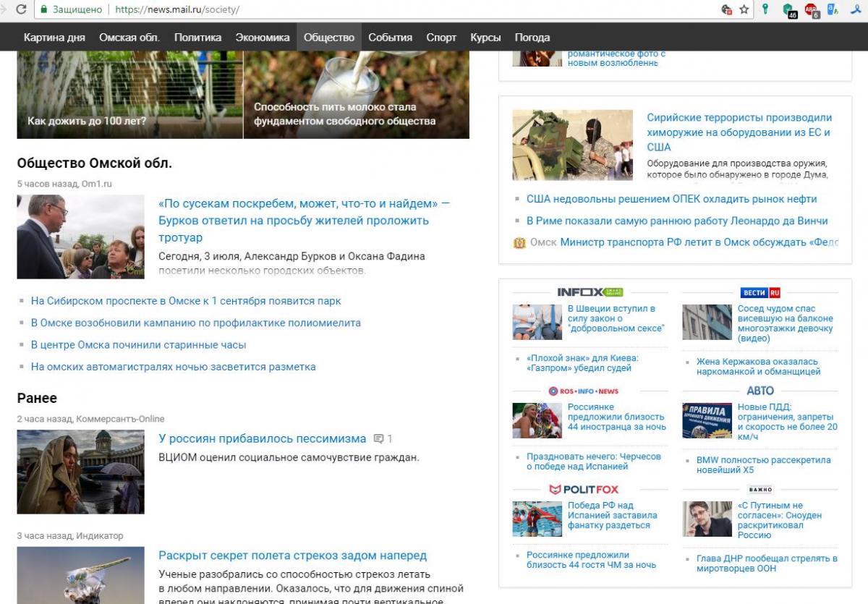
Task: Bookmark this page with the star icon
Action: point(744,10)
